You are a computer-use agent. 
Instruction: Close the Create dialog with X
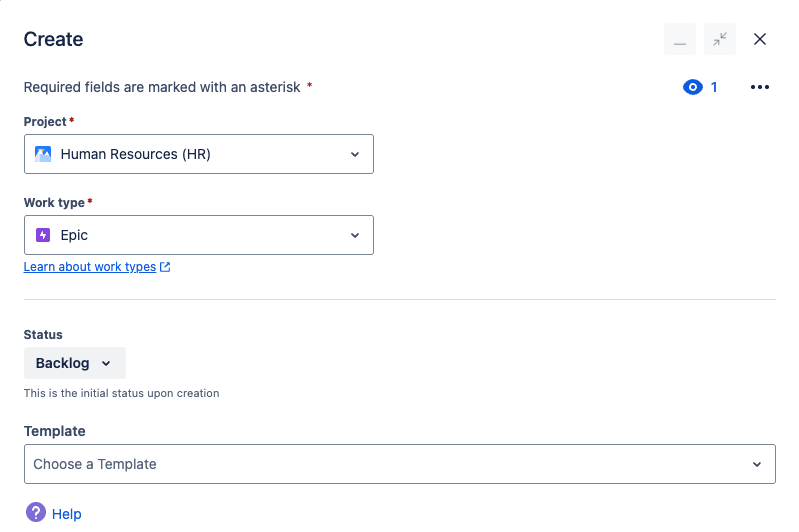[x=760, y=39]
